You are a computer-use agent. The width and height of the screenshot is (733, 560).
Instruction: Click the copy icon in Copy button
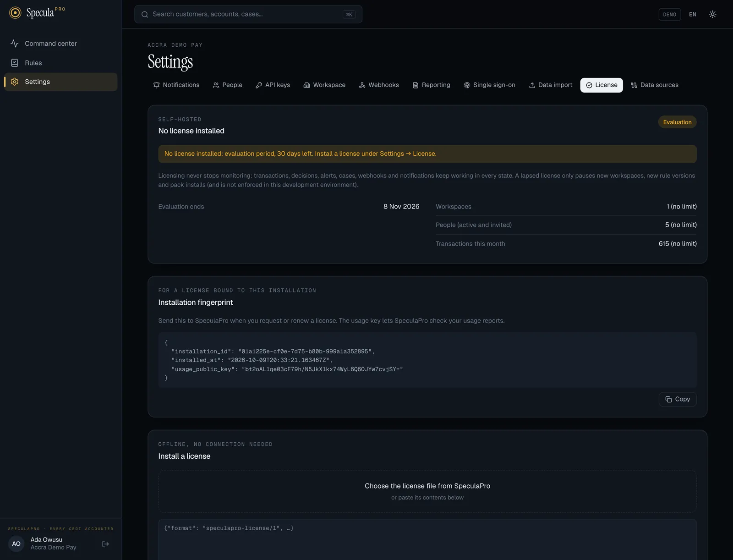click(668, 400)
